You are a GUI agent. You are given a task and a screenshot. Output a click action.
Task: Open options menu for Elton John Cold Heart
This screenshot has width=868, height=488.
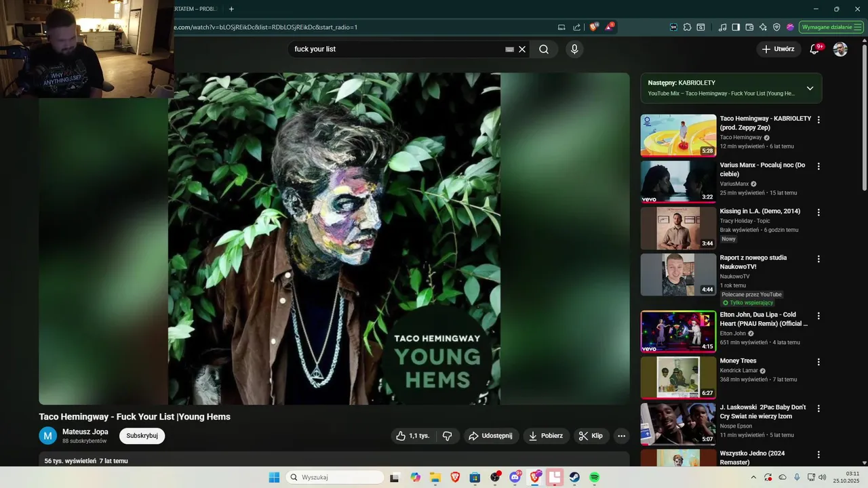click(818, 316)
